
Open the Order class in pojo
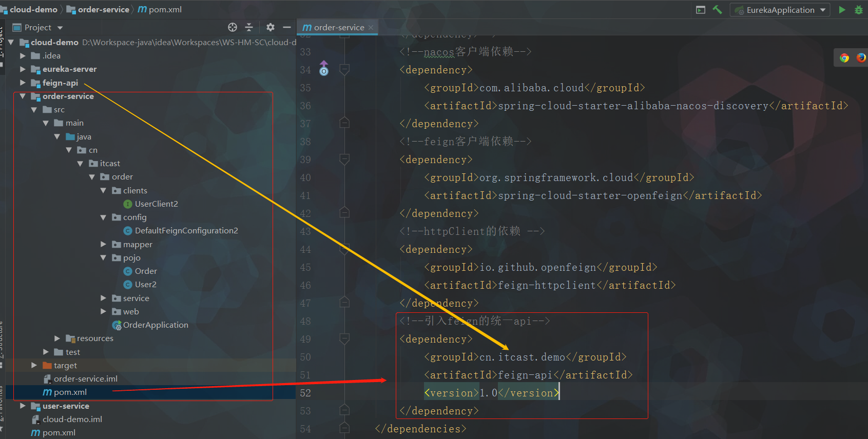146,271
